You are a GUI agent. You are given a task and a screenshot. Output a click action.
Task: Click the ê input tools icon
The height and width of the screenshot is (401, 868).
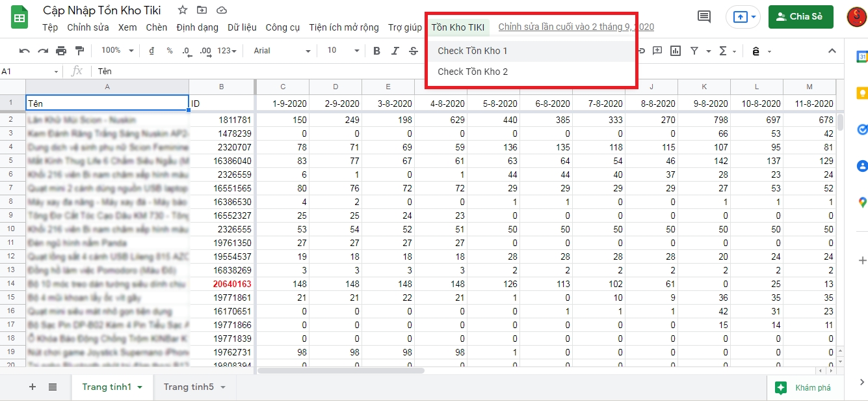pyautogui.click(x=756, y=51)
